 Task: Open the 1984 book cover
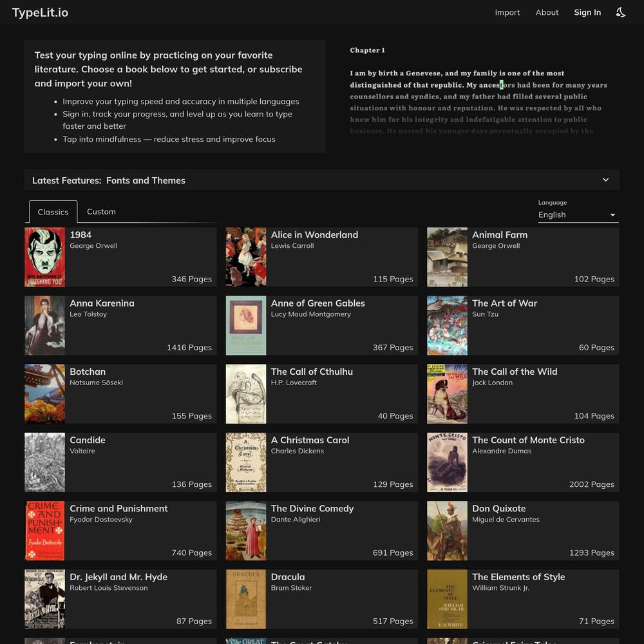click(x=45, y=257)
